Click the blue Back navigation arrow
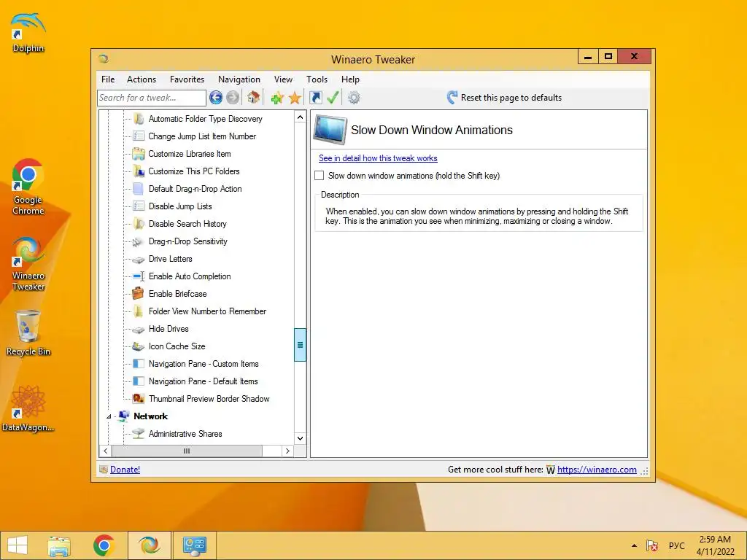 pyautogui.click(x=216, y=98)
